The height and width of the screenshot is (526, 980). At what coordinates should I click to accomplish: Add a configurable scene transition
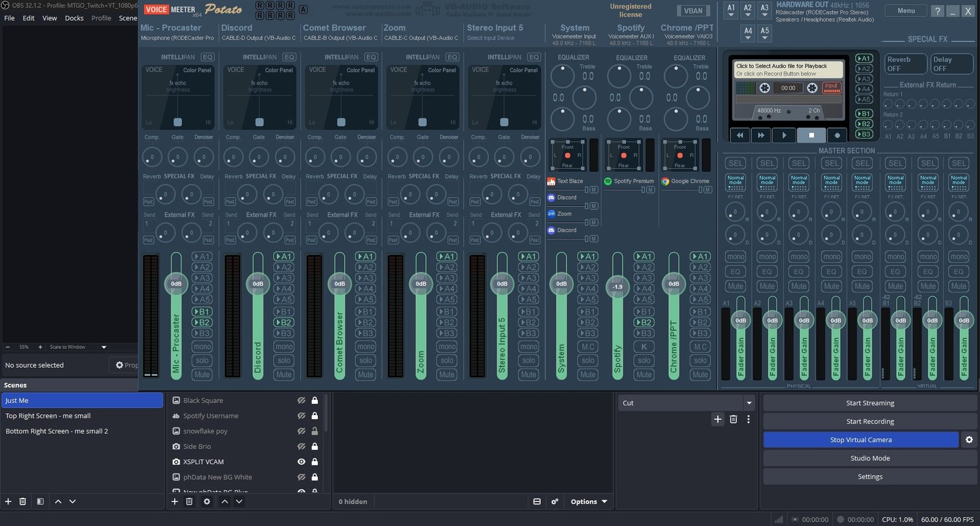(x=718, y=419)
